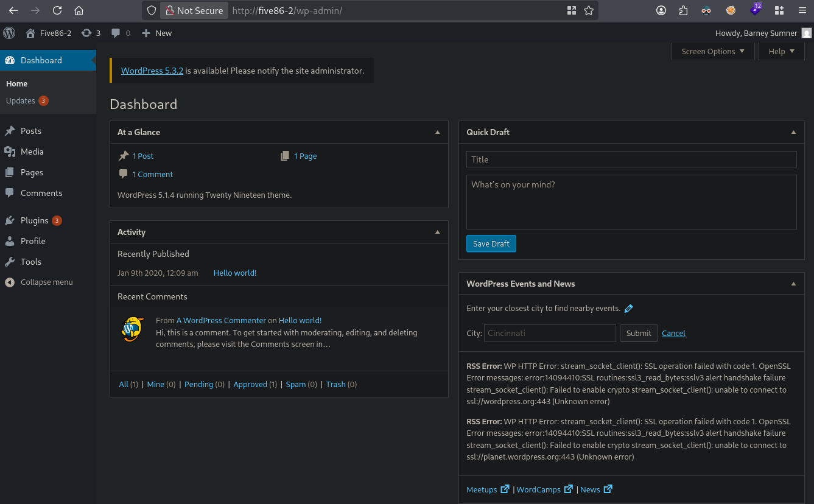
Task: Collapse the At a Glance panel
Action: click(437, 132)
